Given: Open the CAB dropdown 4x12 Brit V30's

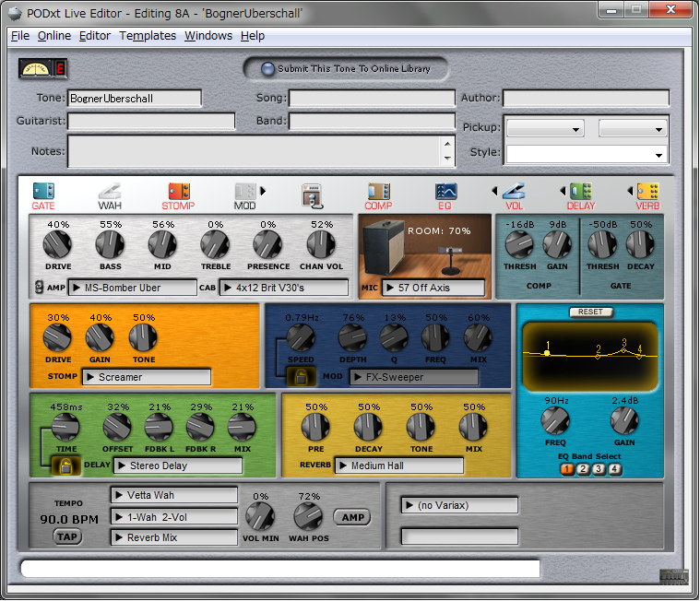Looking at the screenshot, I should point(284,288).
